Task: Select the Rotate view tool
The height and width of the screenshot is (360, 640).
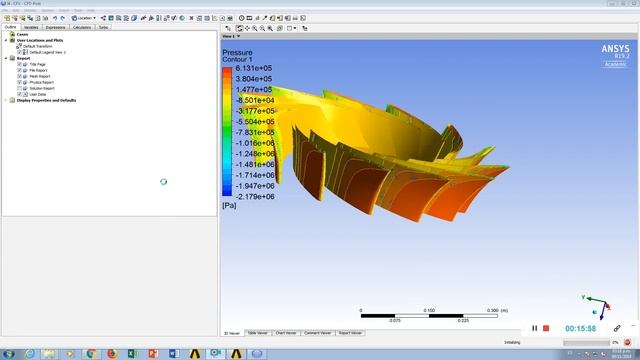Action: [239, 28]
